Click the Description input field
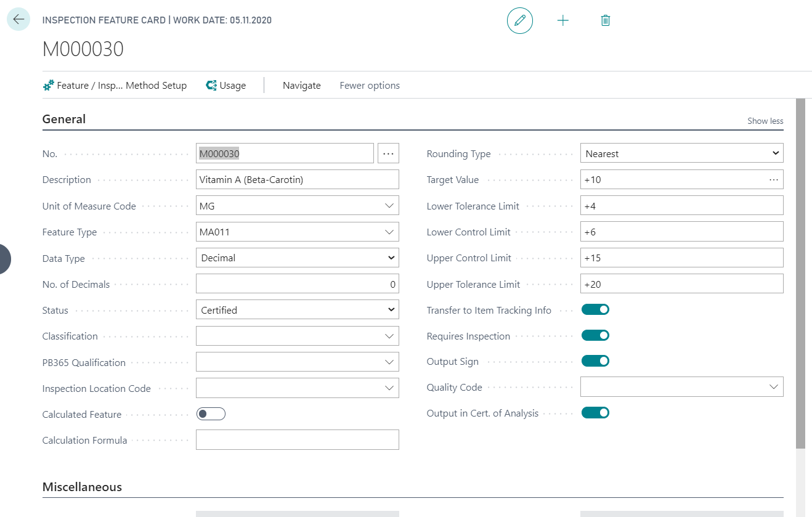 click(x=298, y=180)
